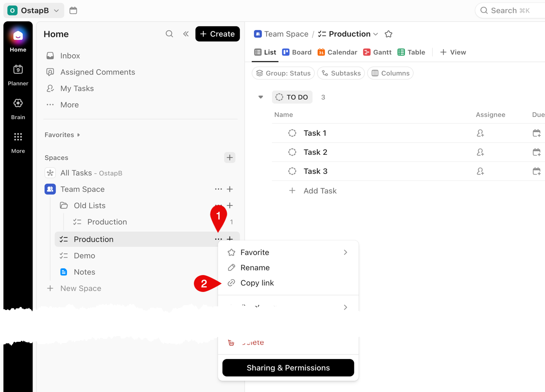Set a due date for Task 2

(537, 152)
